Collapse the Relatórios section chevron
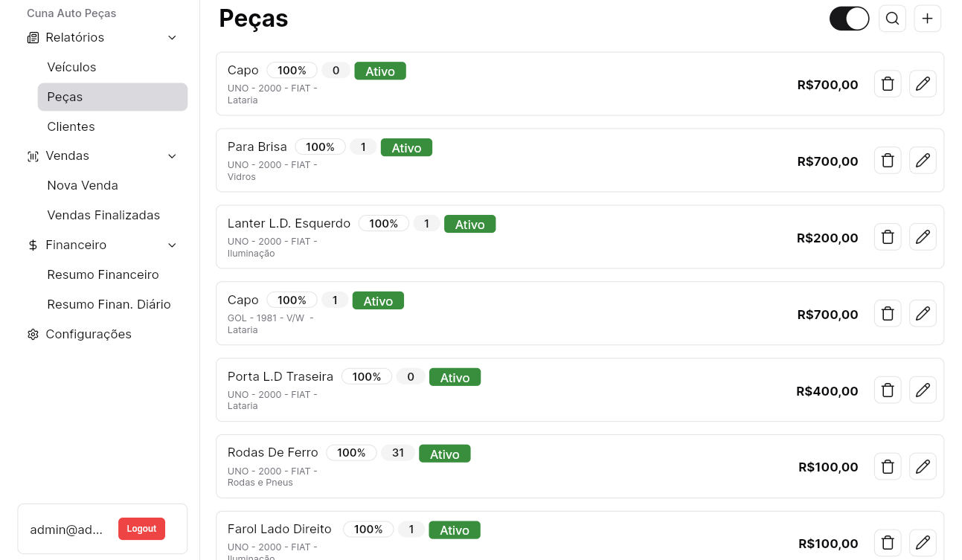Viewport: 962px width, 560px height. point(172,38)
